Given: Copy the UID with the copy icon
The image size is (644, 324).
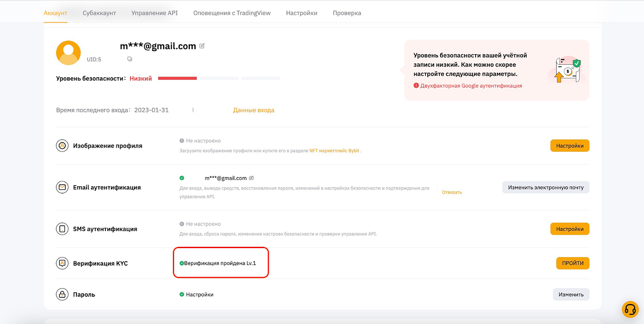Looking at the screenshot, I should (130, 59).
